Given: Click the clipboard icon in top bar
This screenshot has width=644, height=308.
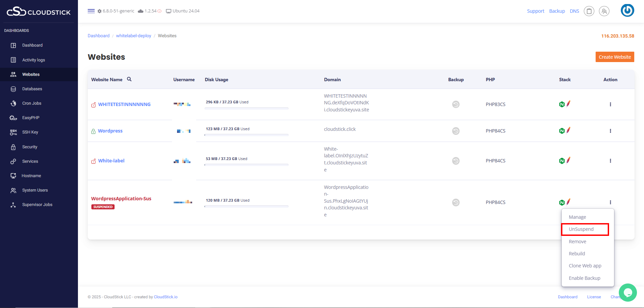Looking at the screenshot, I should pyautogui.click(x=589, y=11).
